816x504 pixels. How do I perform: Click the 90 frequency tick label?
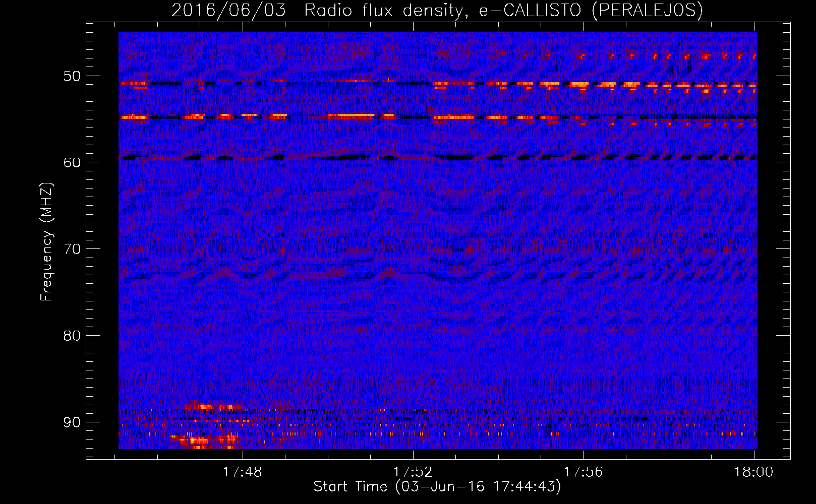pyautogui.click(x=72, y=422)
